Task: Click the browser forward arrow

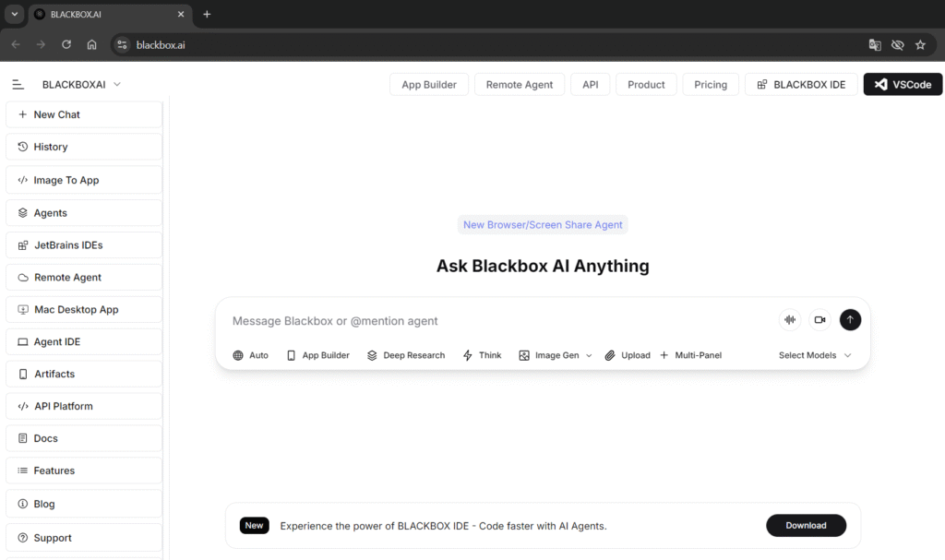Action: click(x=41, y=44)
